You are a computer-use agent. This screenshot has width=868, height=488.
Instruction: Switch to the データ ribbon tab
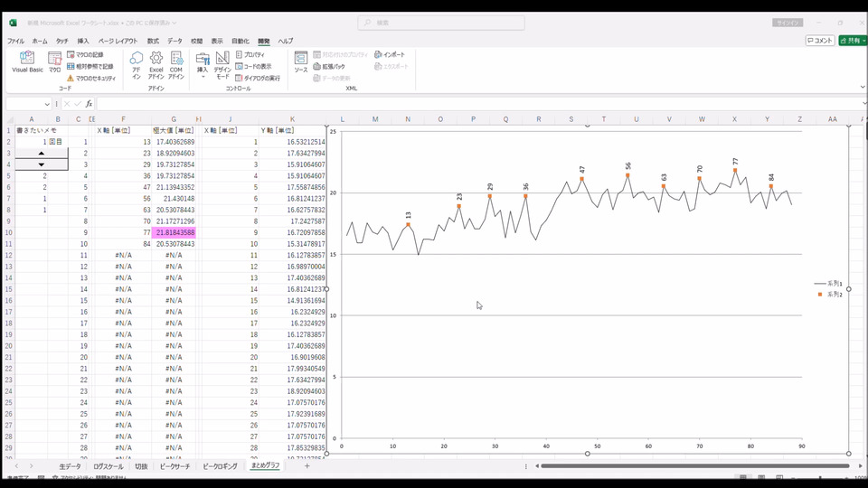point(175,41)
